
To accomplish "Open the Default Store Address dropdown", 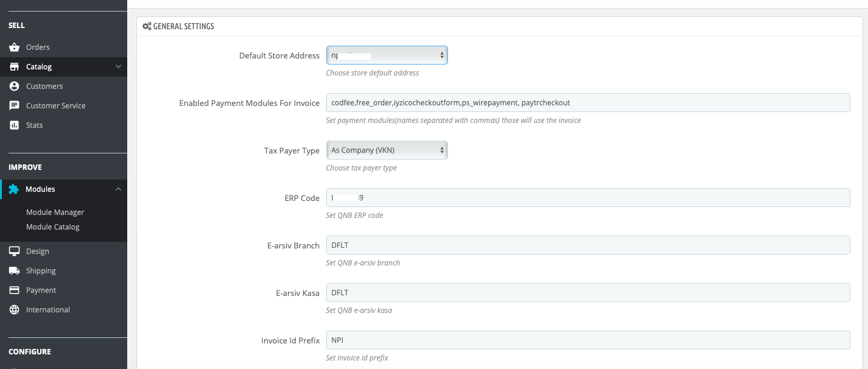I will [x=387, y=55].
